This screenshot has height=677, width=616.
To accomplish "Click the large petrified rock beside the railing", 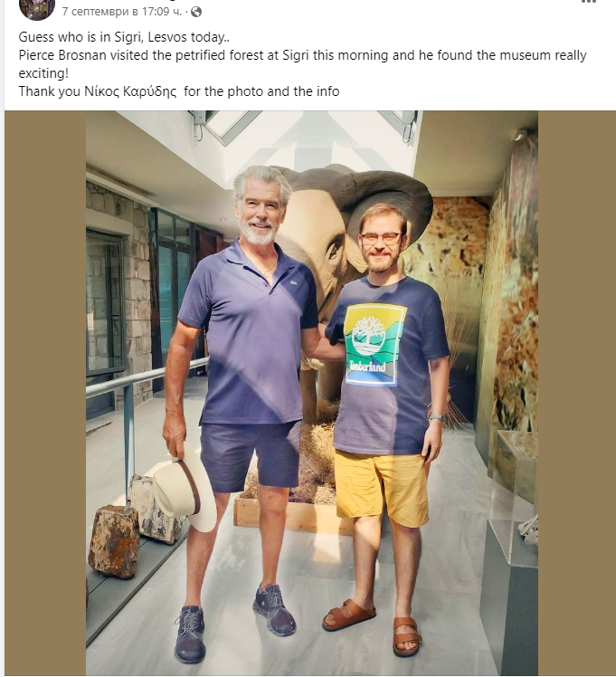I will coord(114,541).
